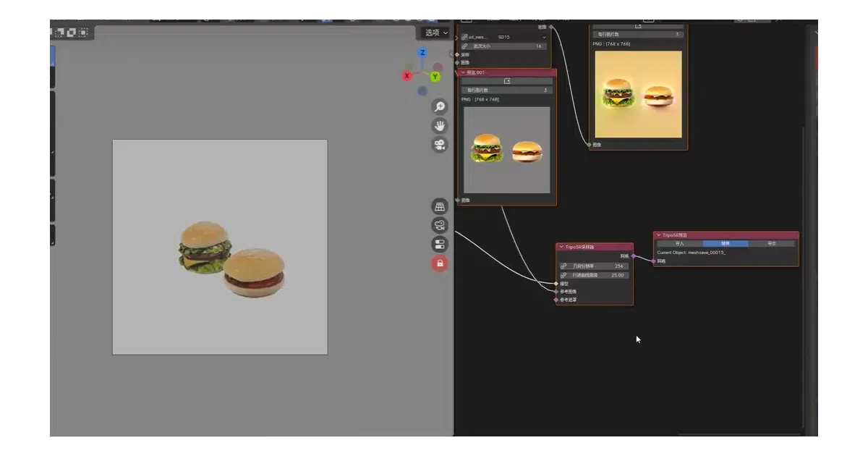Toggle the camera view icon
This screenshot has height=456, width=868.
[x=440, y=145]
